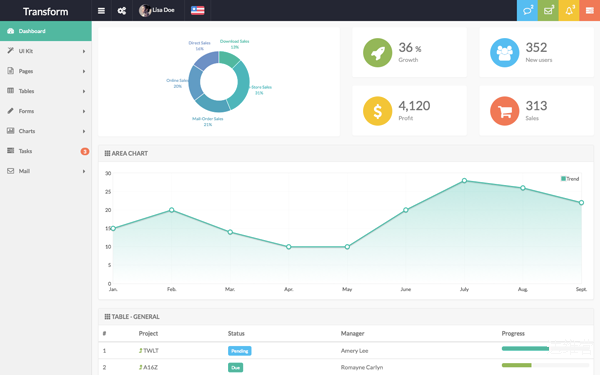This screenshot has width=600, height=375.
Task: Click the Charts bar graph icon
Action: tap(11, 131)
